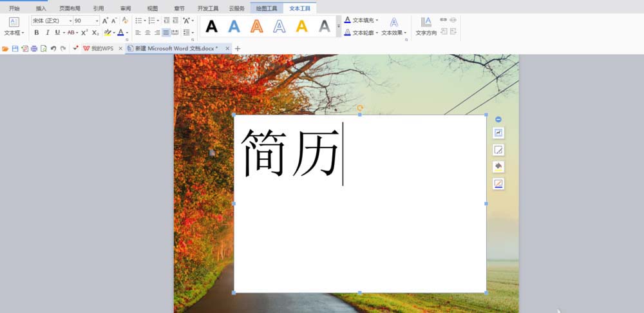Viewport: 644px width, 313px height.
Task: Open a file with the folder icon
Action: [x=5, y=48]
